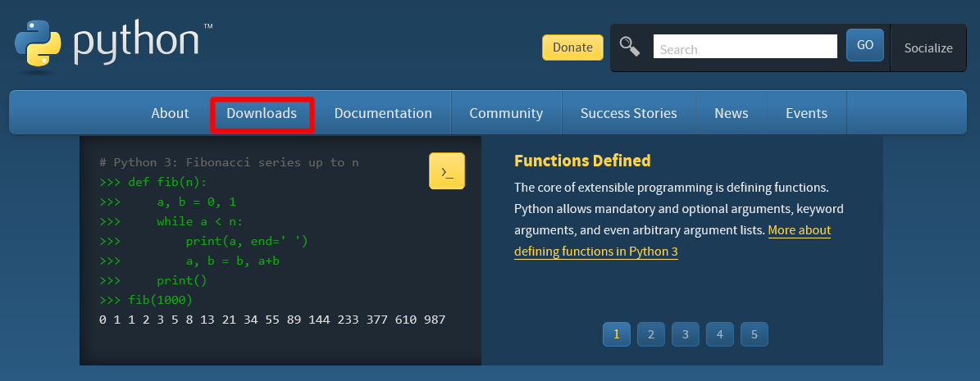Image resolution: width=980 pixels, height=381 pixels.
Task: Click the magnifying glass search icon
Action: (x=629, y=46)
